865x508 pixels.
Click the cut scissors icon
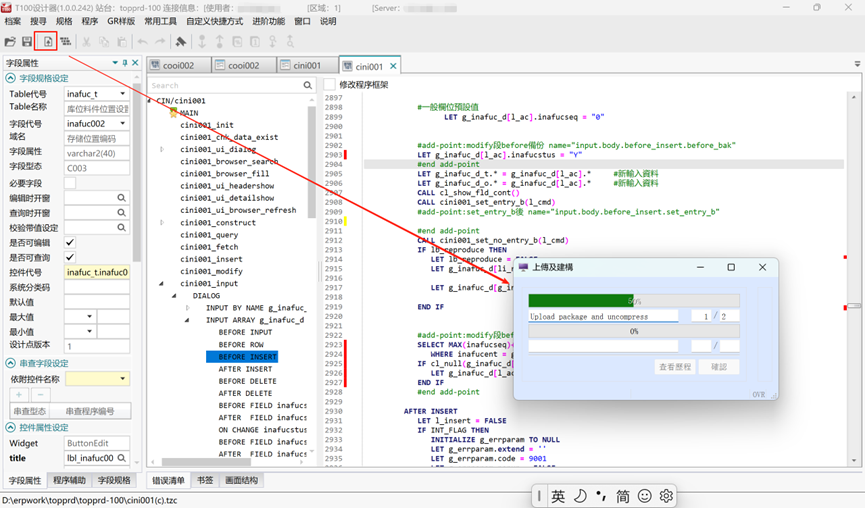pos(87,41)
